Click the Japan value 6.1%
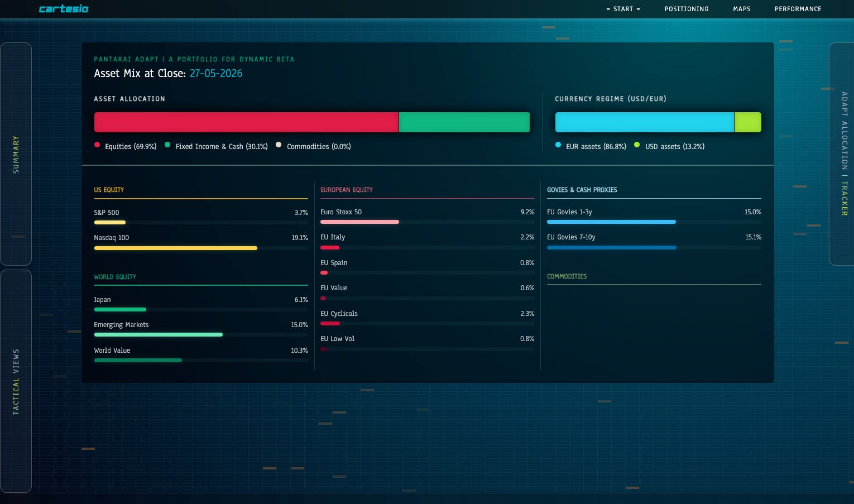854x504 pixels. coord(301,300)
